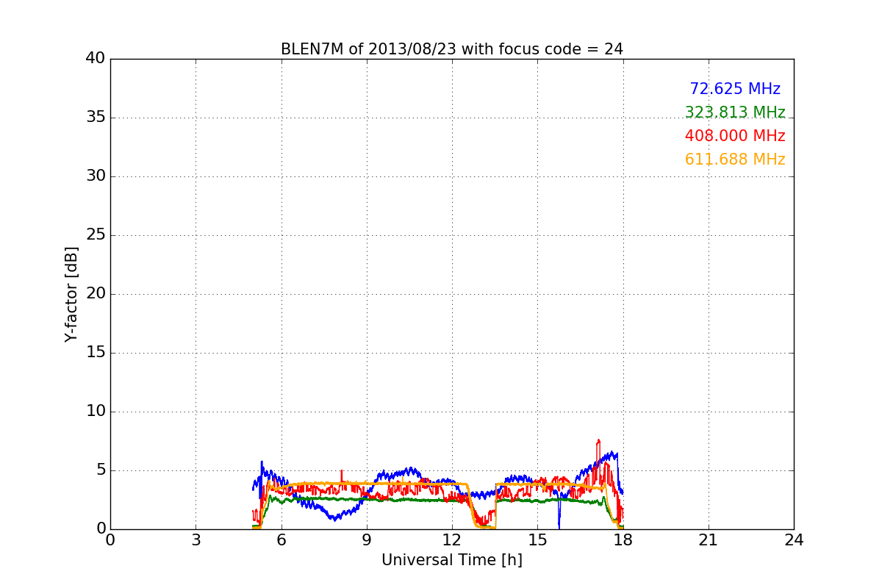882x588 pixels.
Task: Click the blue curve dip near 8h
Action: tap(334, 517)
